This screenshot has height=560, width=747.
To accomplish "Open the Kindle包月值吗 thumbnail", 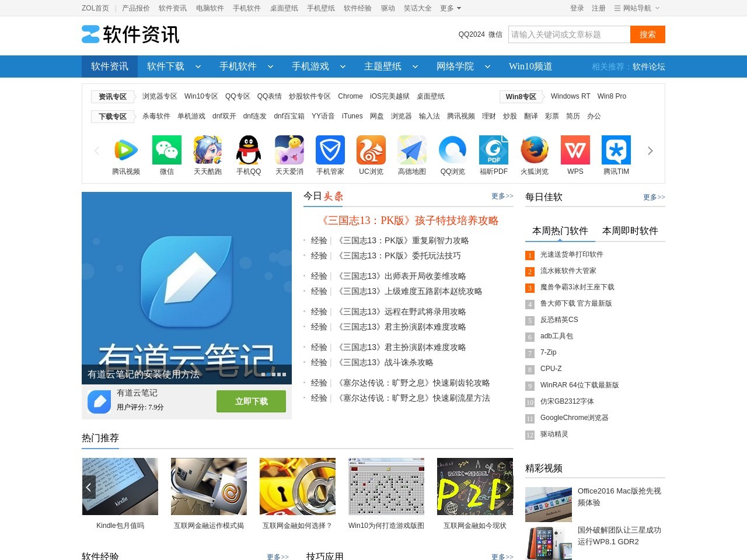I will coord(120,487).
